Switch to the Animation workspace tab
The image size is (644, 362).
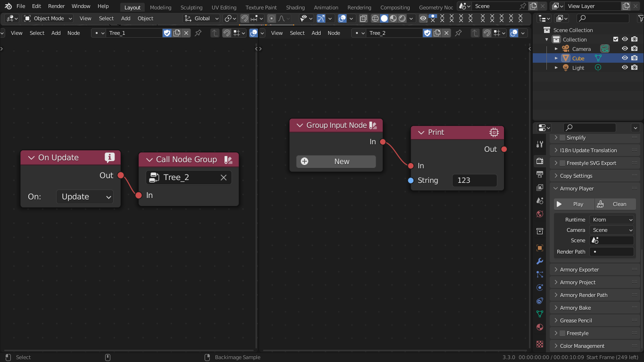click(x=326, y=8)
